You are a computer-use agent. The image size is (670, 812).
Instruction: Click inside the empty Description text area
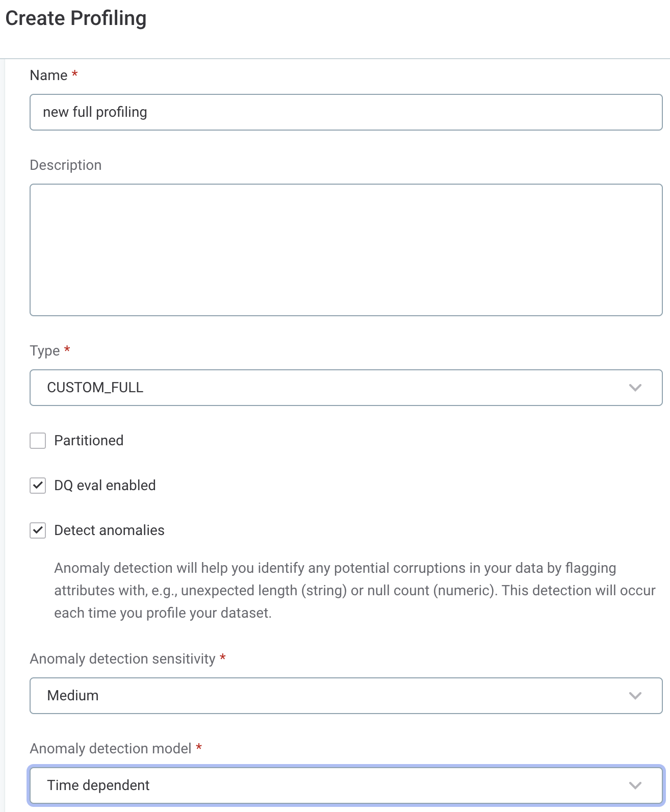point(346,250)
